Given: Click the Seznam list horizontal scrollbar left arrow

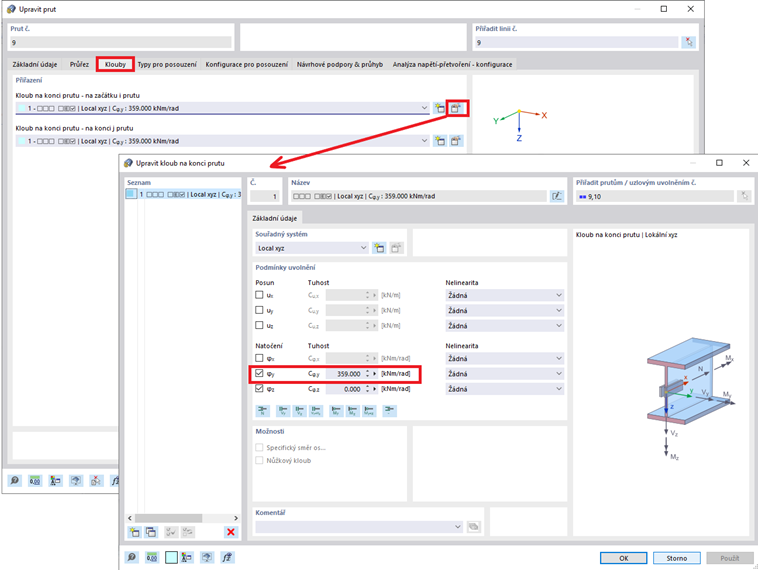Looking at the screenshot, I should 129,518.
